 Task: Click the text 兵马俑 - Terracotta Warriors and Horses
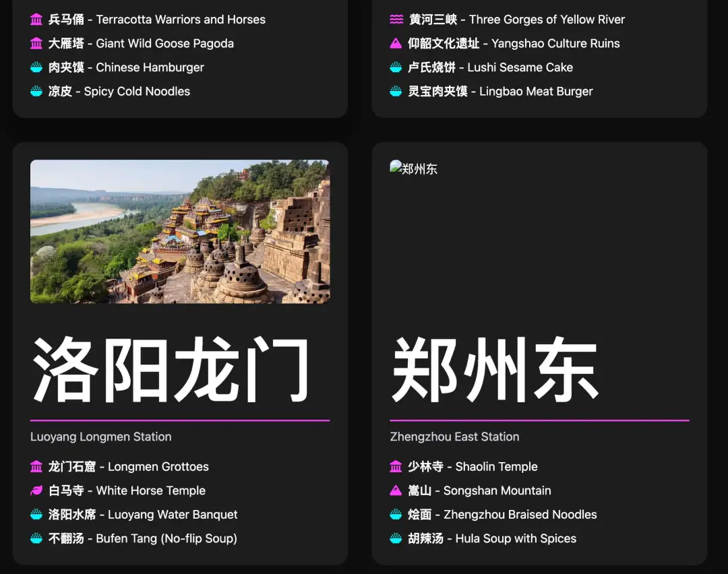click(x=157, y=20)
